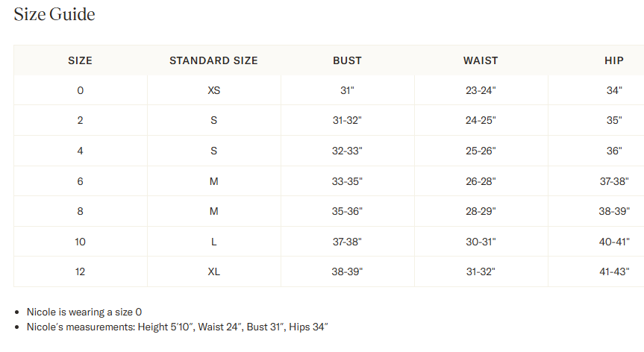Click the 41-43" hip measurement
This screenshot has width=644, height=352.
[x=613, y=271]
